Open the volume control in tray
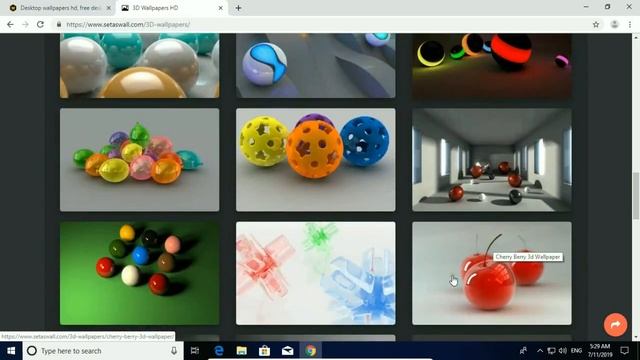This screenshot has width=640, height=360. click(x=563, y=351)
